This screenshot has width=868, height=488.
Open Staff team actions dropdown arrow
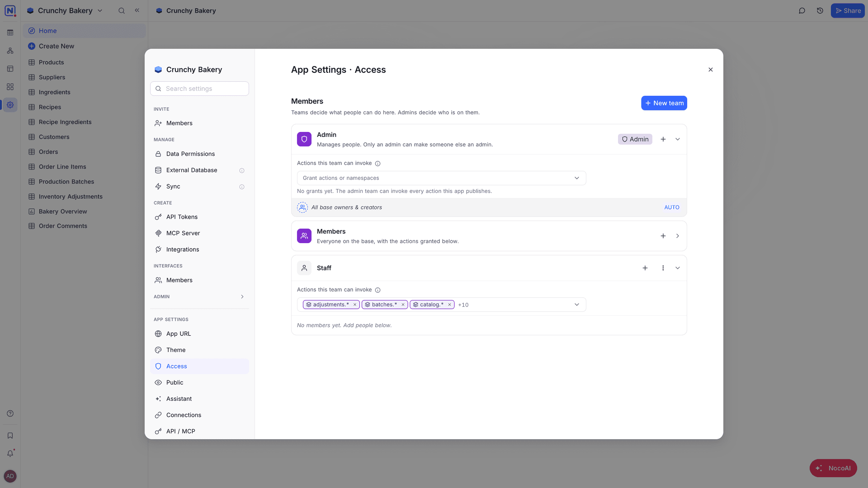pyautogui.click(x=577, y=305)
